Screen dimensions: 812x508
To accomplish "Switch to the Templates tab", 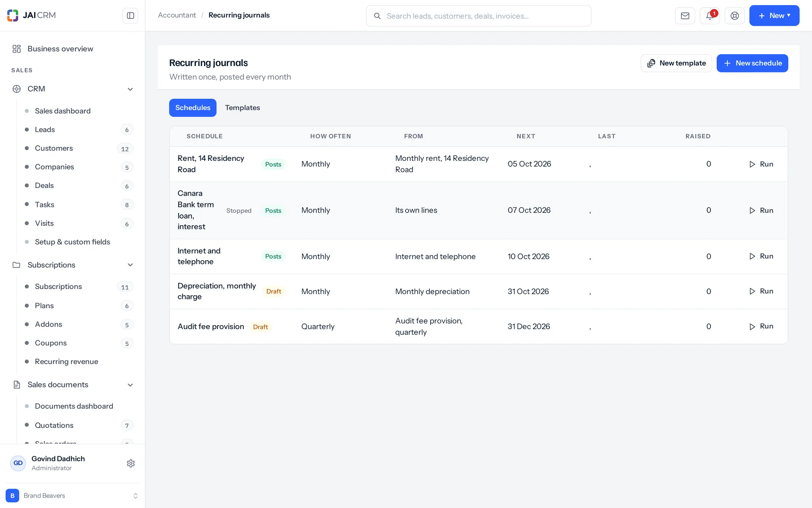I will pos(242,108).
